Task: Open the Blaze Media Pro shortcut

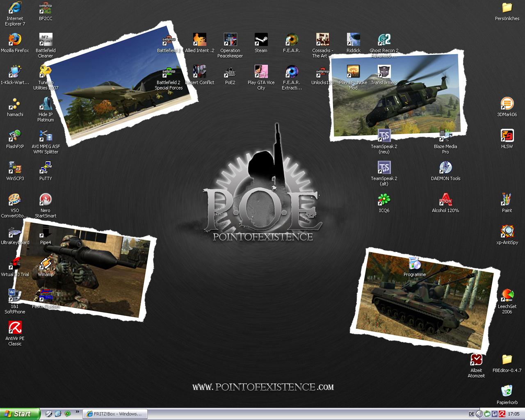Action: (445, 136)
